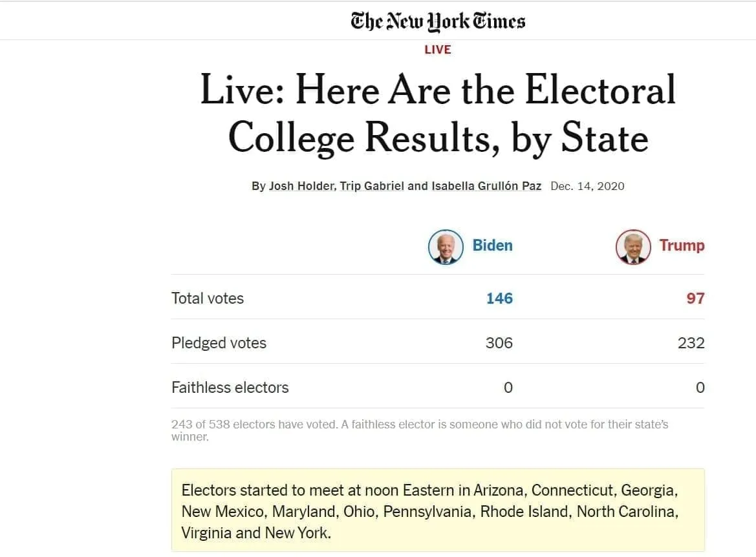Click the Total votes row label
The height and width of the screenshot is (557, 756).
(208, 299)
